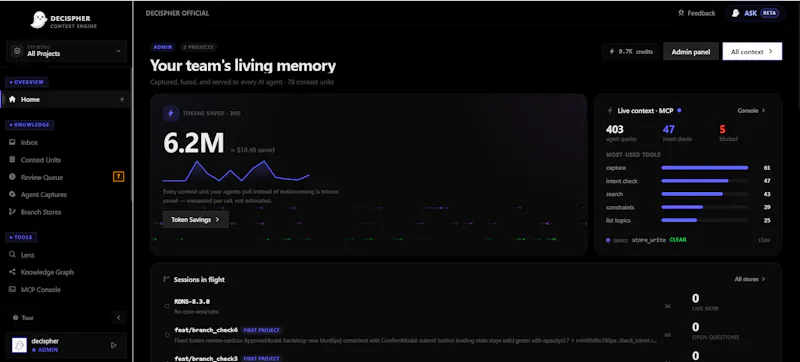800x362 pixels.
Task: Open the feat/branch_check3 session
Action: (417, 357)
